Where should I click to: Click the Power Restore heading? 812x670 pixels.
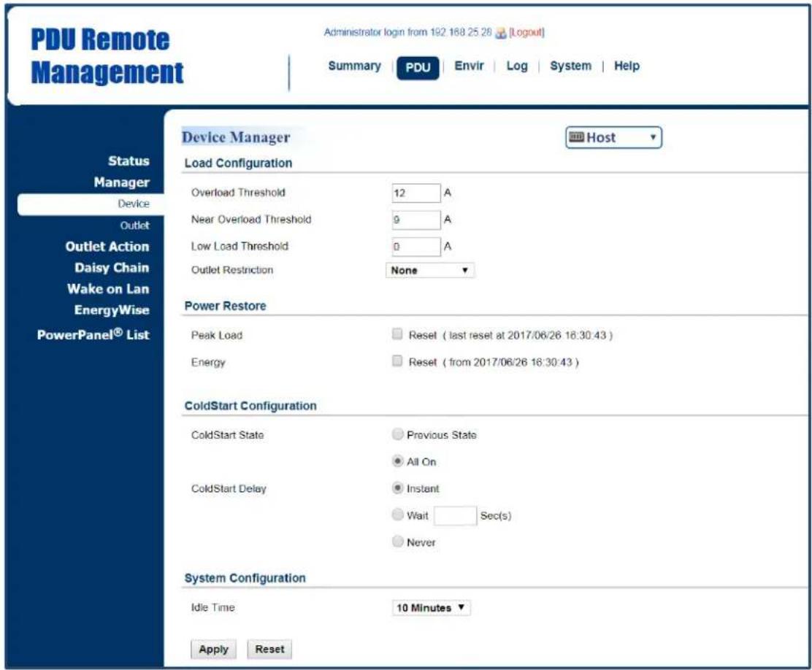(x=225, y=306)
